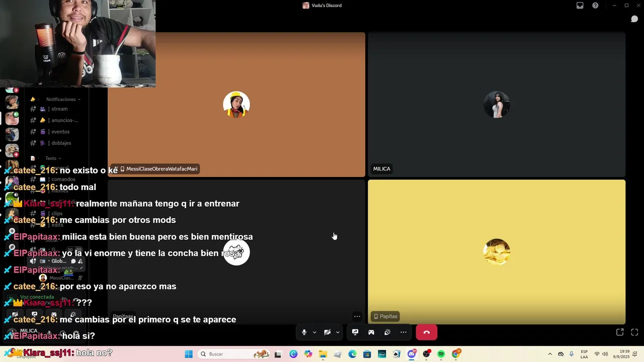Open File Explorer from the taskbar
The height and width of the screenshot is (362, 644).
323,354
